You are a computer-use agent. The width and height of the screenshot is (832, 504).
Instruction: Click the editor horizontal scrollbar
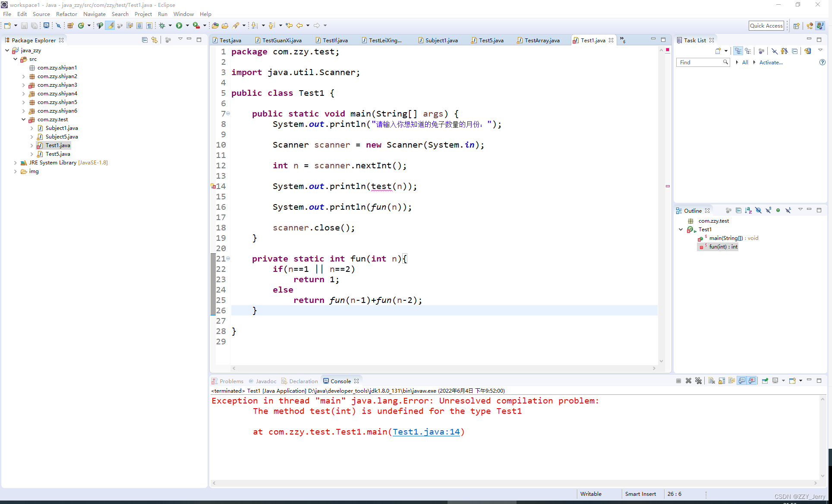pos(443,368)
